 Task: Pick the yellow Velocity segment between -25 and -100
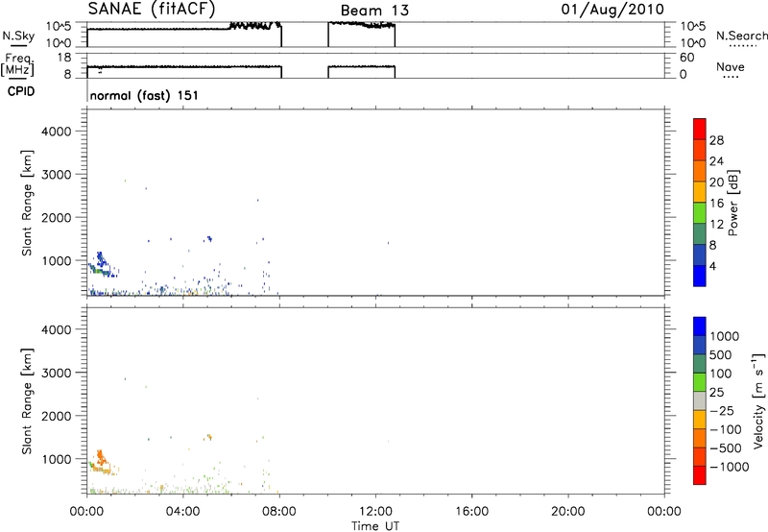(x=700, y=420)
